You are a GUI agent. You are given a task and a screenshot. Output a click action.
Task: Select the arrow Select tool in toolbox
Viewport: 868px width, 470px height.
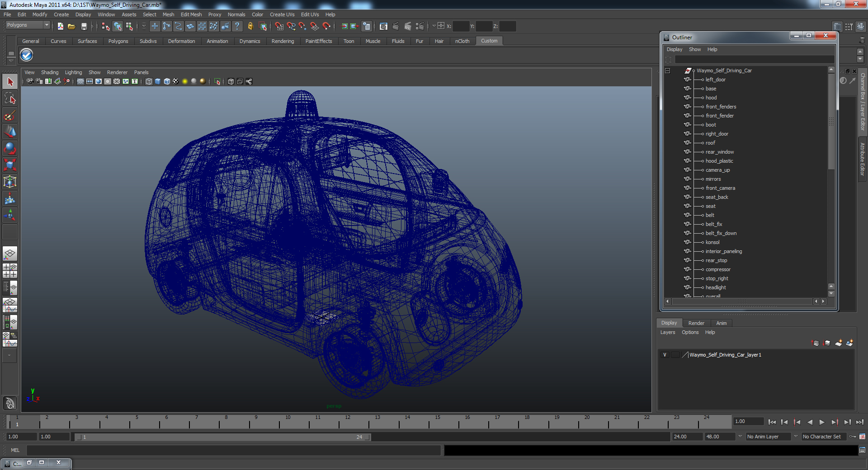tap(10, 82)
